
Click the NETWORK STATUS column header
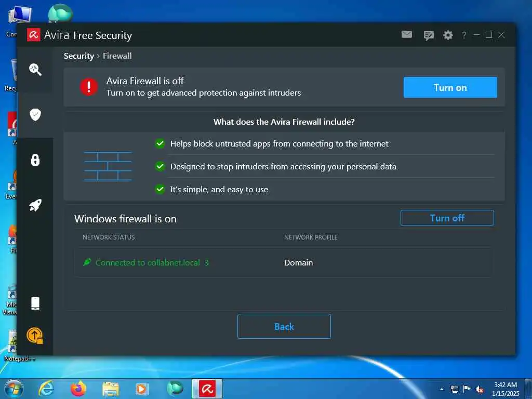pyautogui.click(x=109, y=237)
